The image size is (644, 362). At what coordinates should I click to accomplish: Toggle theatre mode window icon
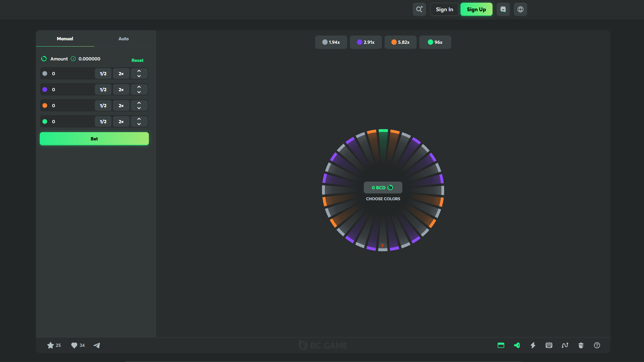coord(501,345)
